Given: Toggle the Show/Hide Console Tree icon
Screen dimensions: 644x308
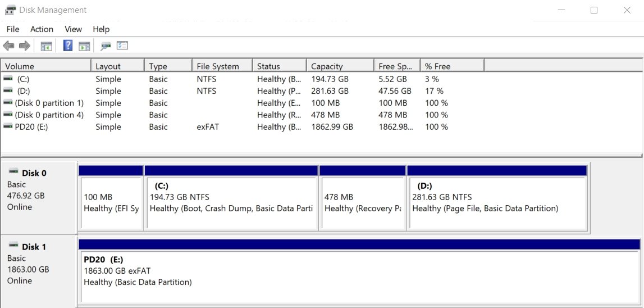Looking at the screenshot, I should (47, 46).
